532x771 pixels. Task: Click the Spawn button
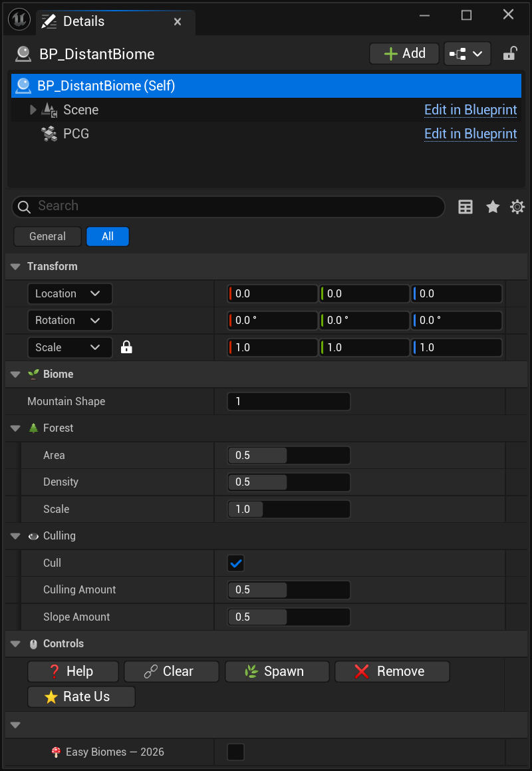click(277, 671)
